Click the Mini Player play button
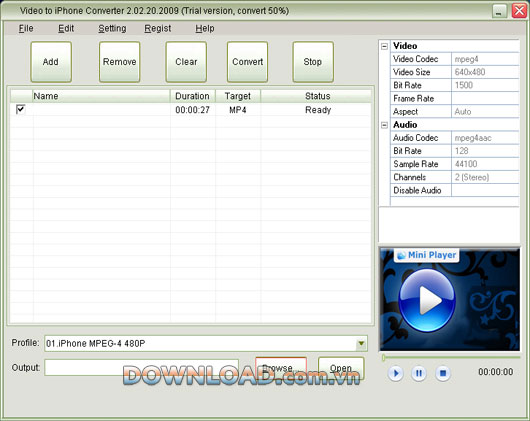 395,373
